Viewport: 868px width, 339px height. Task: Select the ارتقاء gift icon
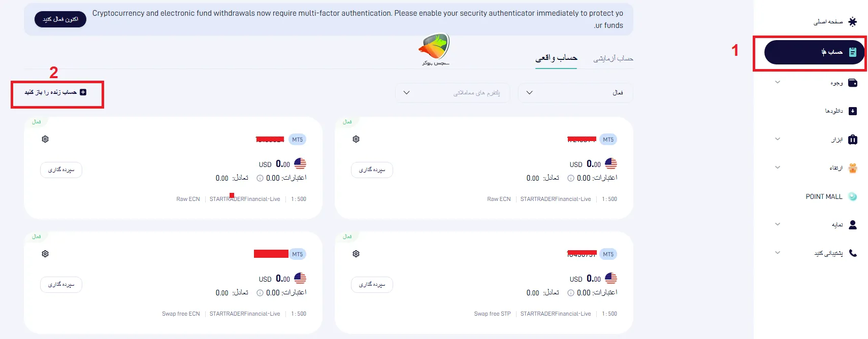pyautogui.click(x=853, y=167)
